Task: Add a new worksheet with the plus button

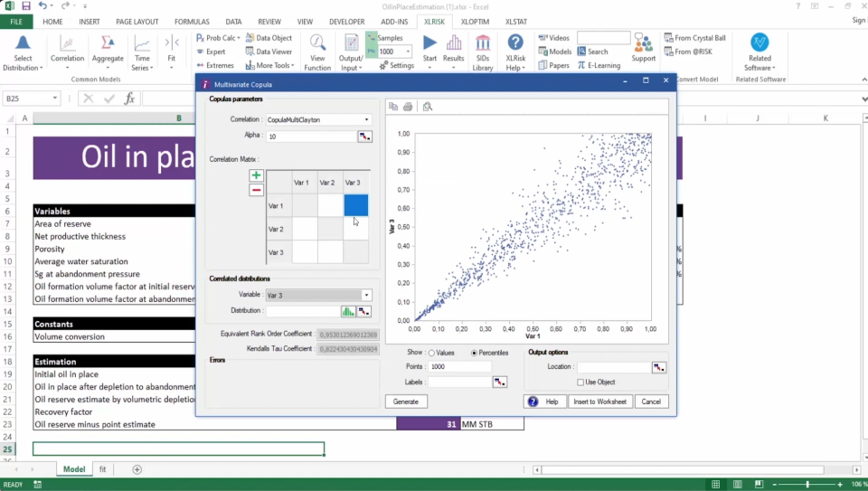Action: click(137, 469)
